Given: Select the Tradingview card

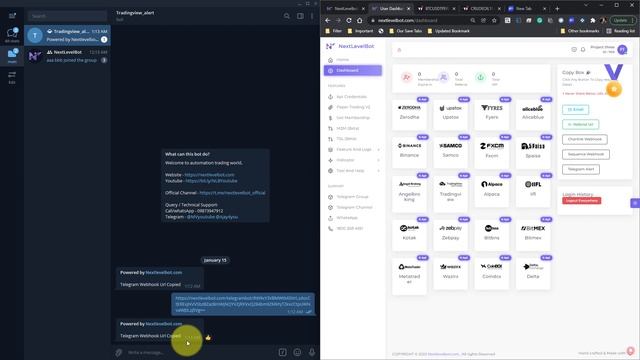Looking at the screenshot, I should (451, 193).
